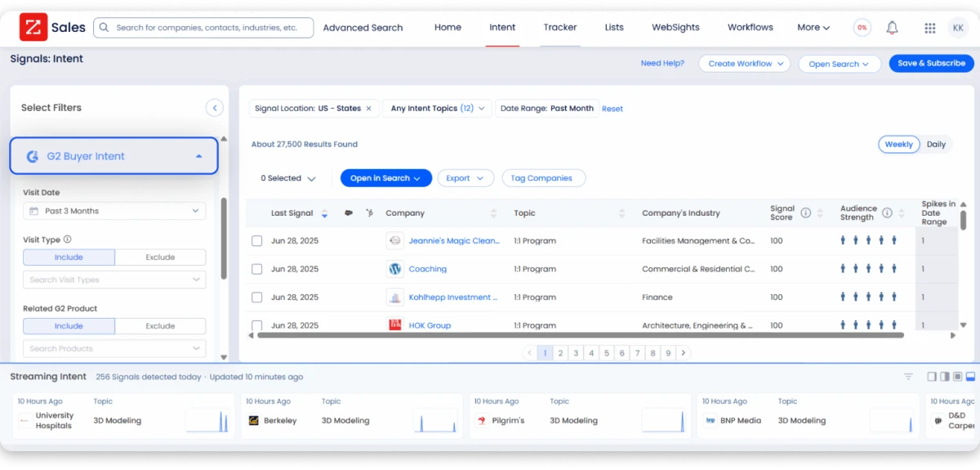
Task: Tick the HOK Group row checkbox
Action: tap(256, 325)
